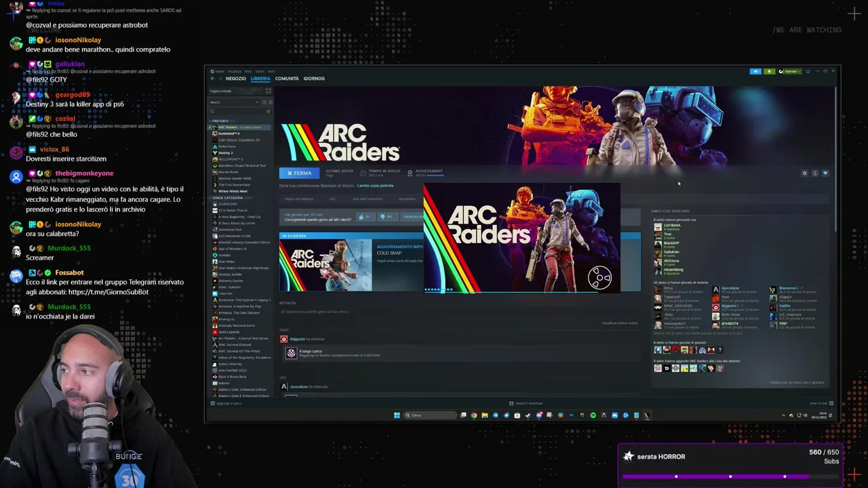Open Gestisci i download at the bottom
Viewport: 868px width, 488px height.
click(x=526, y=403)
